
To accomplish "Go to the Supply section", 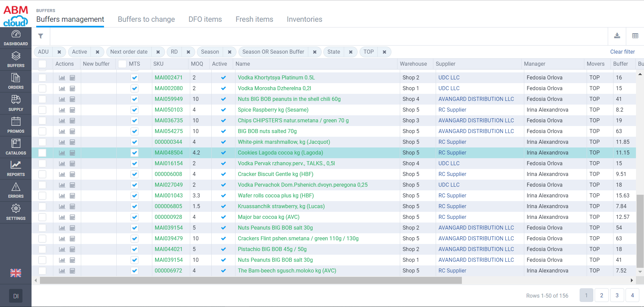I will [16, 103].
